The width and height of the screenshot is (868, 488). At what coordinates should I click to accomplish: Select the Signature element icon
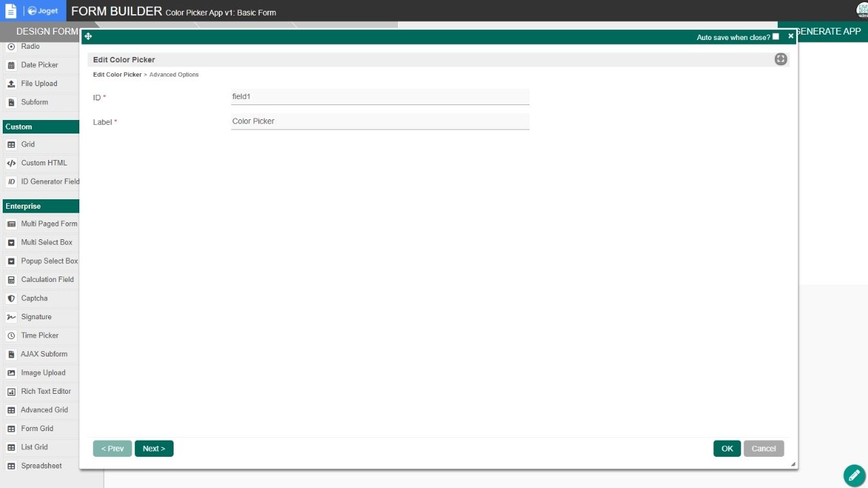point(11,317)
